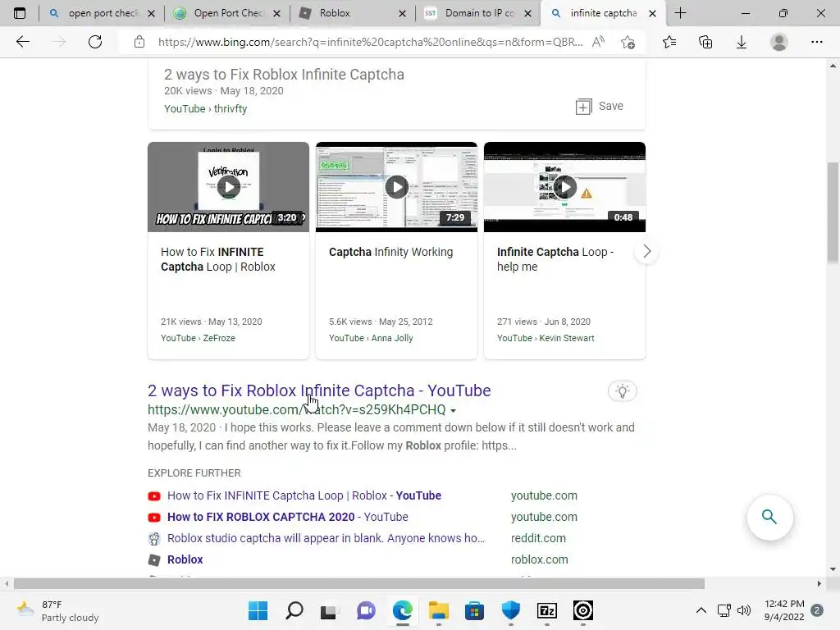Go back to previous page
The width and height of the screenshot is (840, 630).
[x=22, y=42]
